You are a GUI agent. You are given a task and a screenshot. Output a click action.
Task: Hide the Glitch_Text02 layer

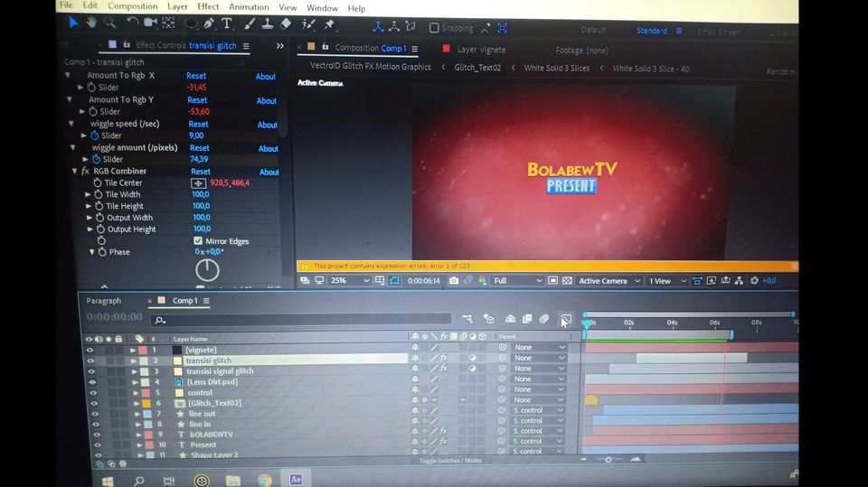(x=94, y=403)
